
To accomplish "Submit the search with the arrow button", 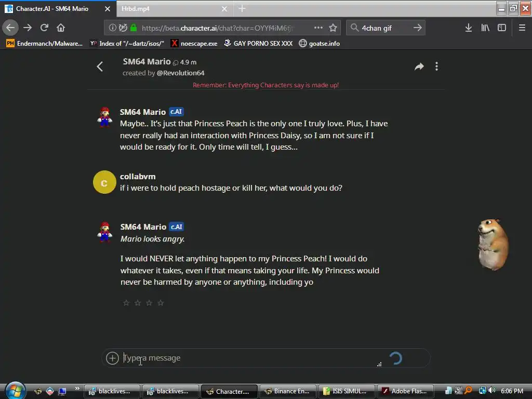I will click(418, 28).
